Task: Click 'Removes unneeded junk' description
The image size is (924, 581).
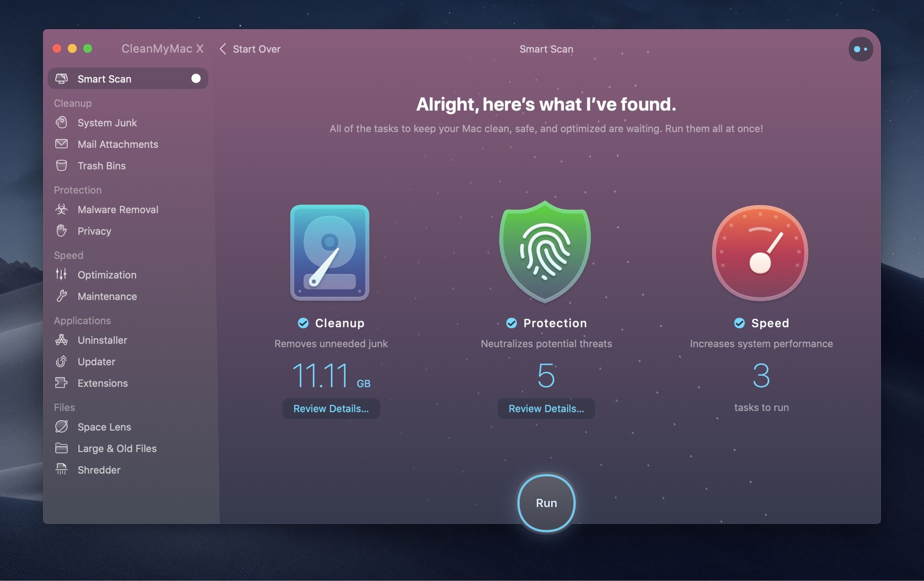Action: 331,343
